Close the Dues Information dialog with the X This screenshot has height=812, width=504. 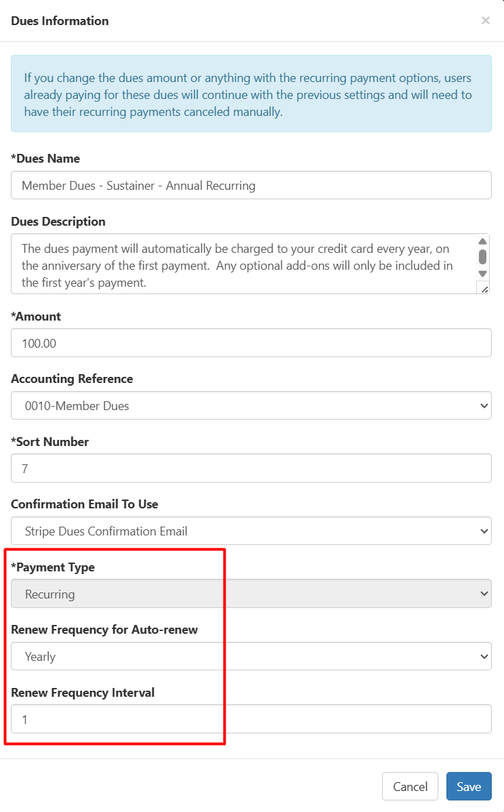(486, 20)
